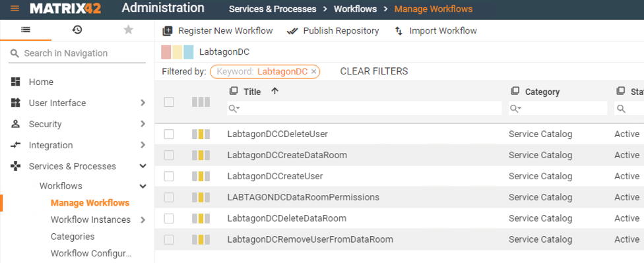644x263 pixels.
Task: Open the Title filter search dropdown
Action: click(x=234, y=109)
